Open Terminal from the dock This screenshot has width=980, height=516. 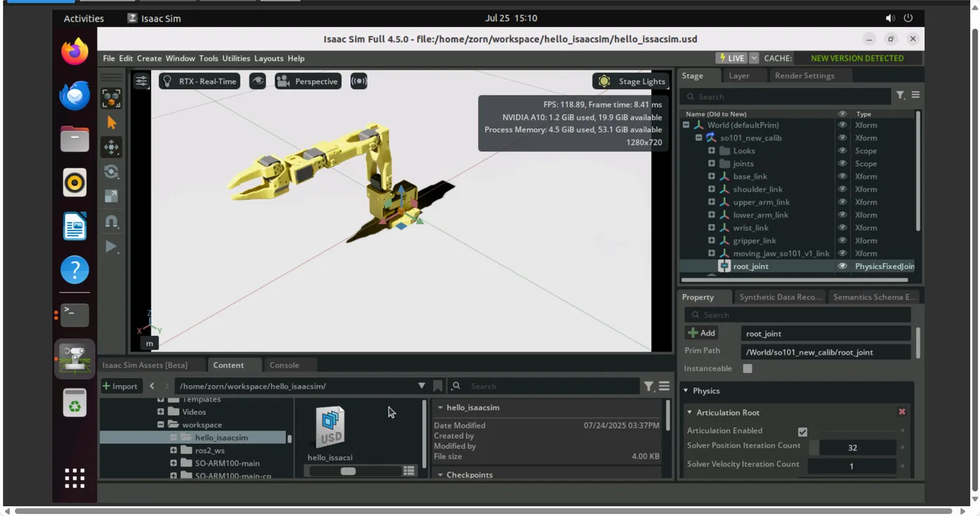tap(75, 314)
